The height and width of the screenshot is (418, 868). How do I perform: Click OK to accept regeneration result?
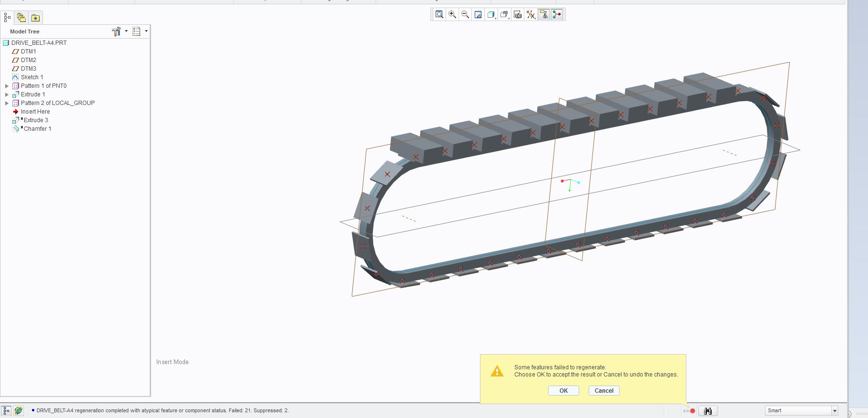(x=563, y=390)
